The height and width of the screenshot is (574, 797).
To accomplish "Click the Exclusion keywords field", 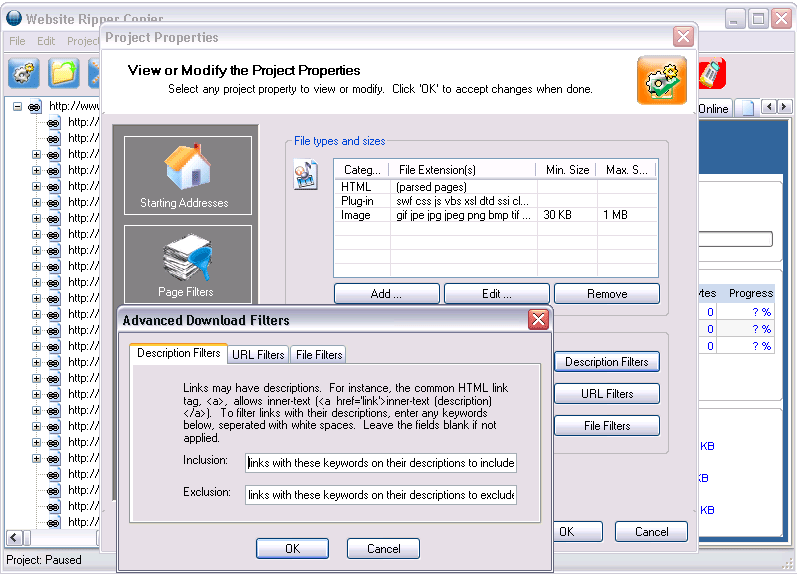I will click(381, 495).
